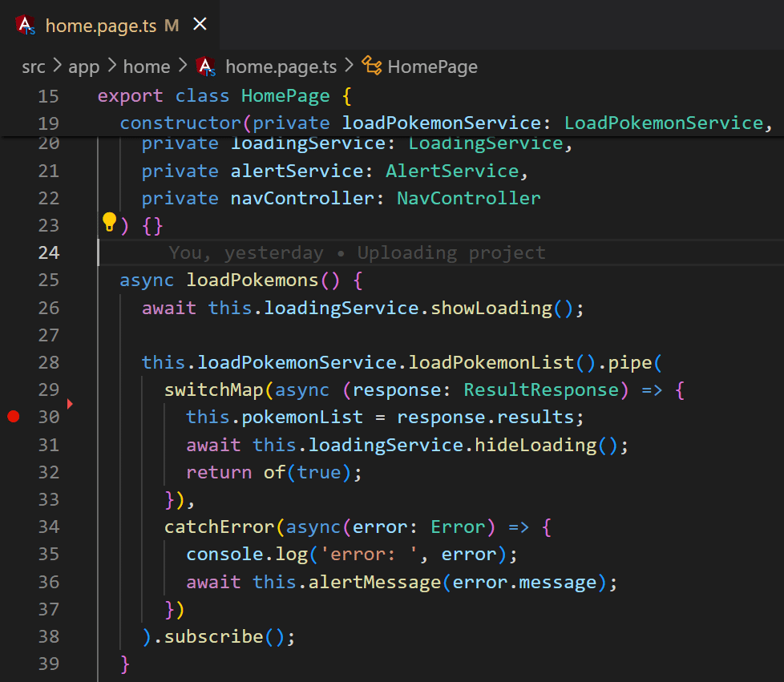Click the loadPokemons method name on line 25
Image resolution: width=784 pixels, height=682 pixels.
click(253, 280)
